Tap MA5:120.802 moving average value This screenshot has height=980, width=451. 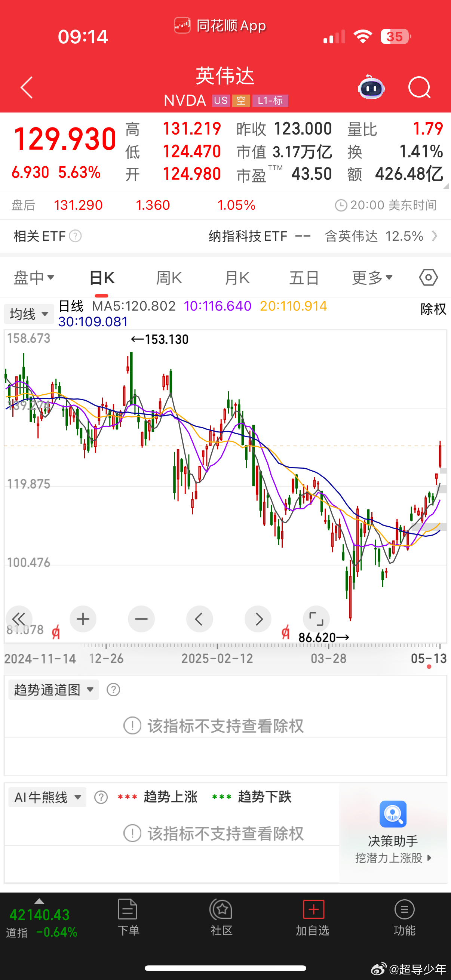point(134,306)
